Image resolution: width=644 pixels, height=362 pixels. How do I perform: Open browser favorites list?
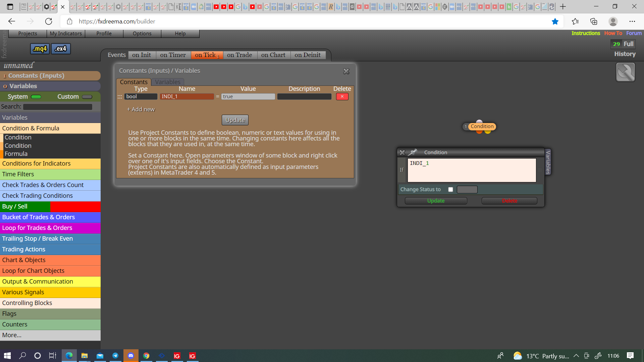tap(575, 21)
